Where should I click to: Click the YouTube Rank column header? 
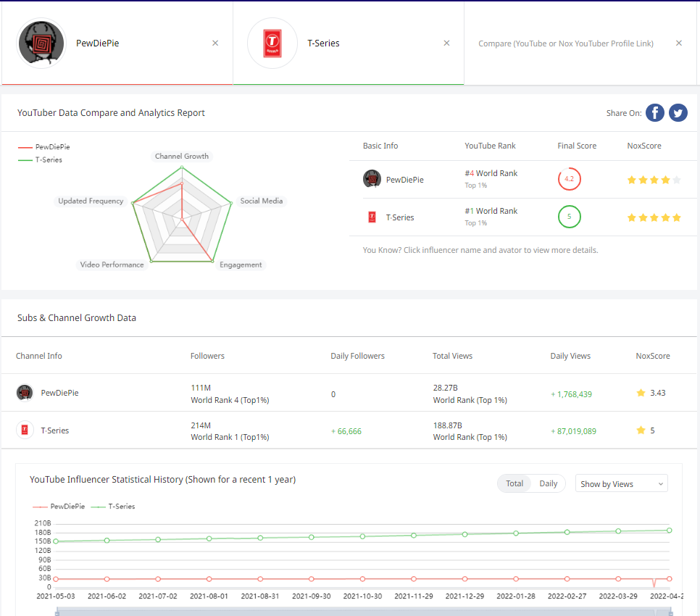point(490,146)
